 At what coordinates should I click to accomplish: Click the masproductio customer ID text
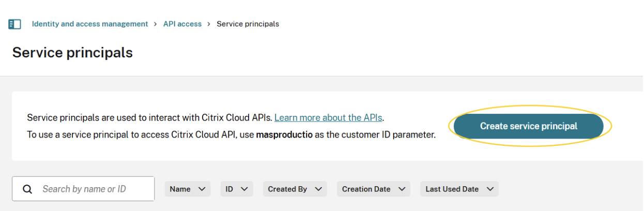284,135
